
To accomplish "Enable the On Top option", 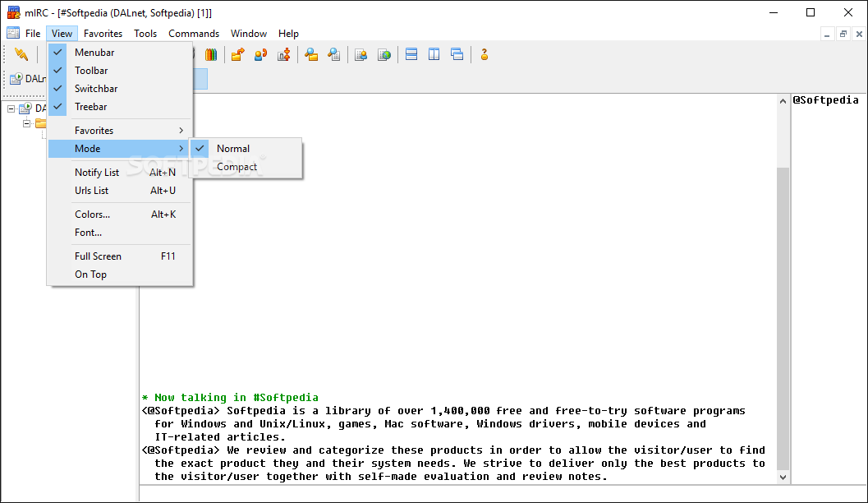I will coord(120,275).
